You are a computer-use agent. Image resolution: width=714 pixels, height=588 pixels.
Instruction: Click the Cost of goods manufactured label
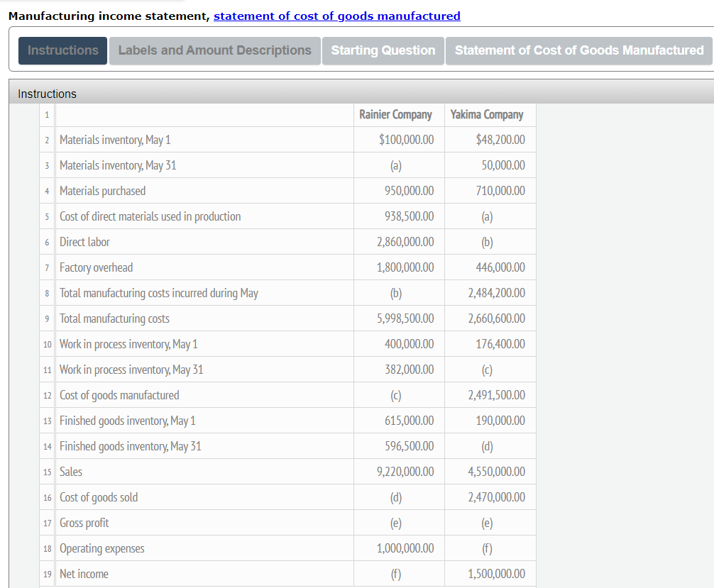pyautogui.click(x=119, y=395)
